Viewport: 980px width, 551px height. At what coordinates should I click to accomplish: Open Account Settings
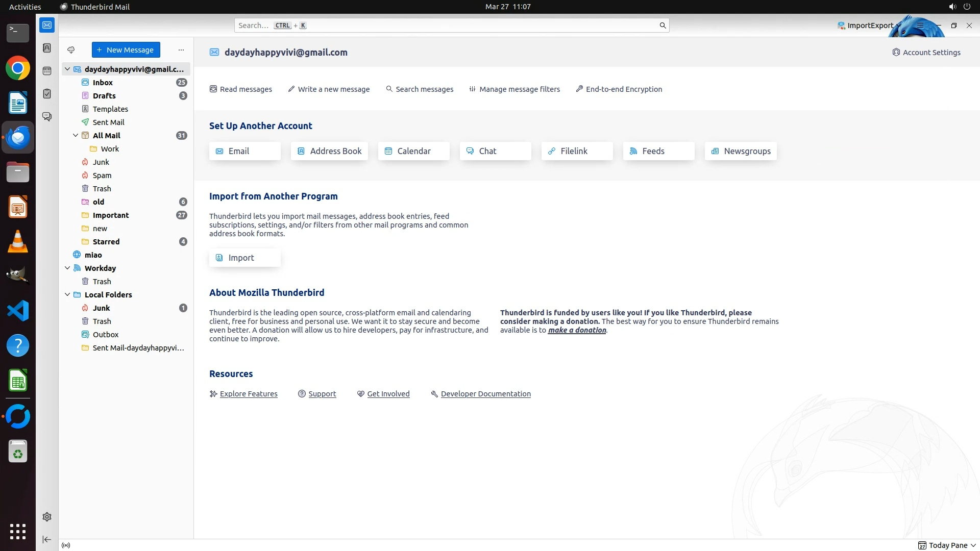(926, 53)
